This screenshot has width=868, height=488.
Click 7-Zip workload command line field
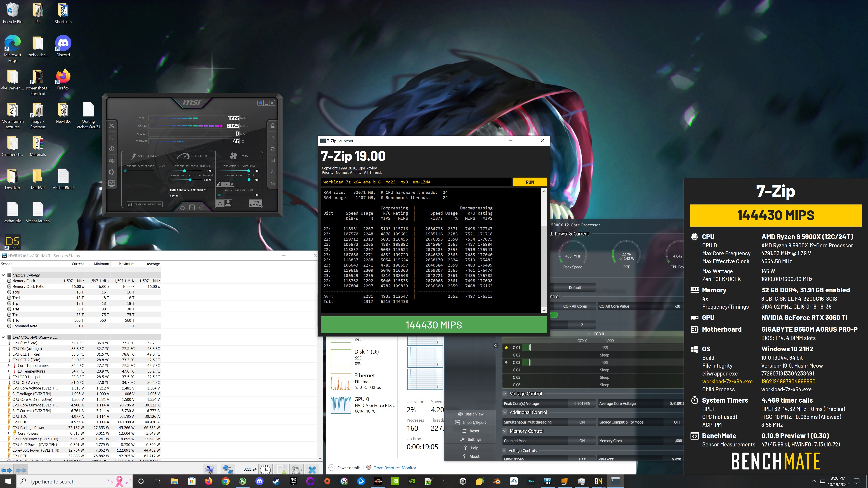[x=416, y=182]
